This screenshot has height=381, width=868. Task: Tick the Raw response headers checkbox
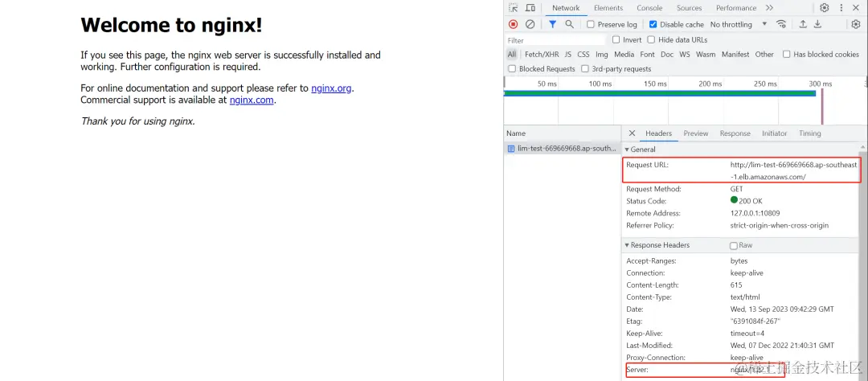click(x=734, y=245)
